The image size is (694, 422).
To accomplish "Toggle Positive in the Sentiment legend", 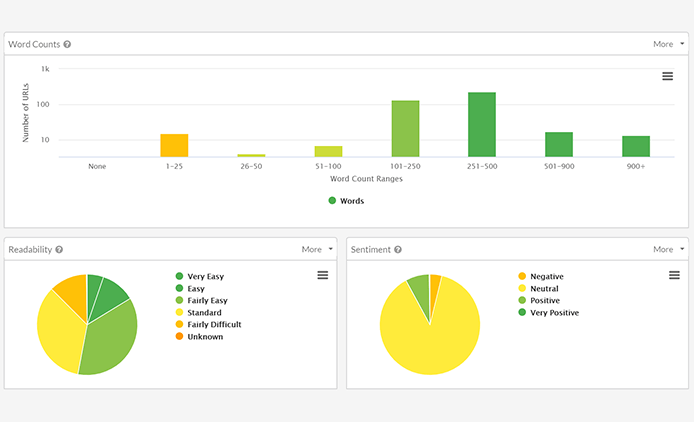I will 539,300.
